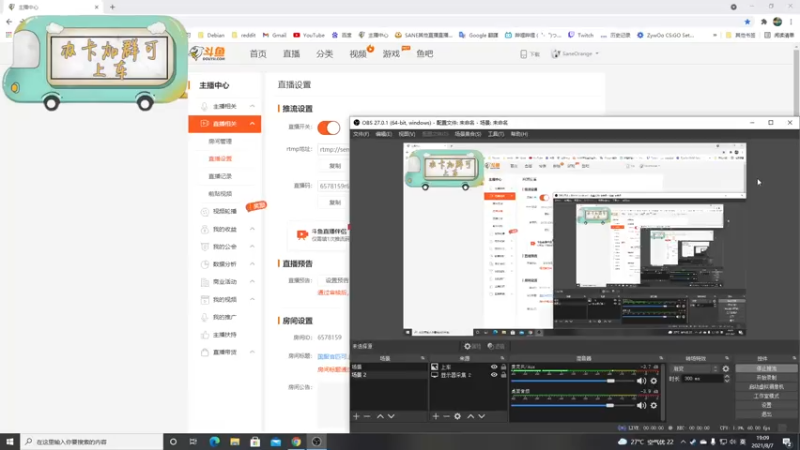800x450 pixels.
Task: Click the 滤镜 filters button on OBS source toolbar
Action: 496,346
